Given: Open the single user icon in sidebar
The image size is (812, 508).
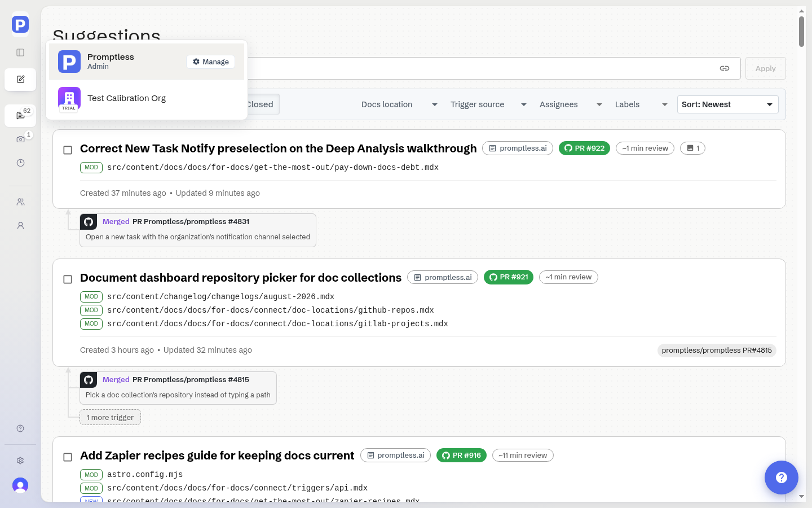Looking at the screenshot, I should click(20, 225).
